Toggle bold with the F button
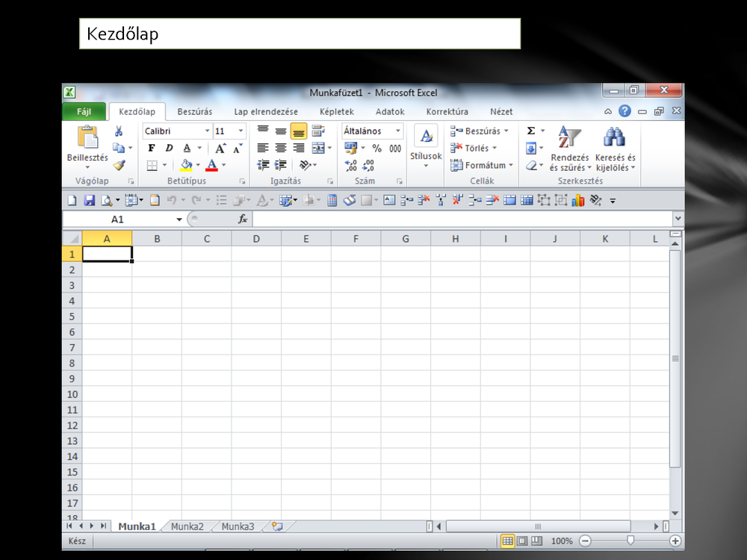Image resolution: width=747 pixels, height=560 pixels. 152,148
